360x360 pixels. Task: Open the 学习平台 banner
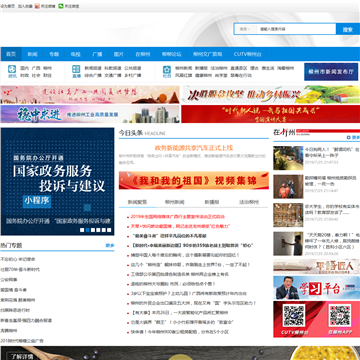point(317,288)
